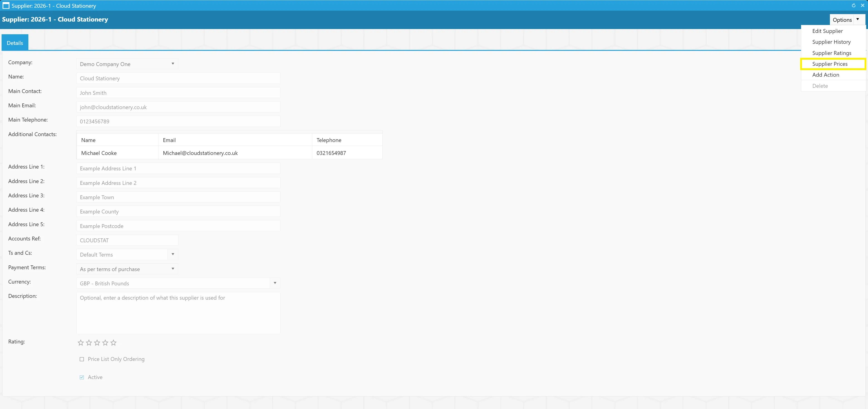
Task: Click the Options button
Action: tap(842, 20)
